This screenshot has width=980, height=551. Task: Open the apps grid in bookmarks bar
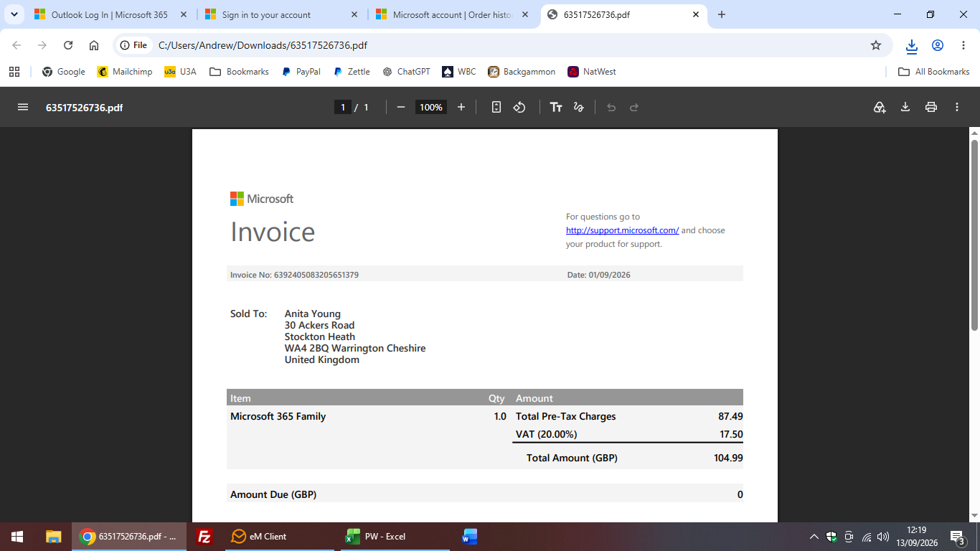pos(14,72)
